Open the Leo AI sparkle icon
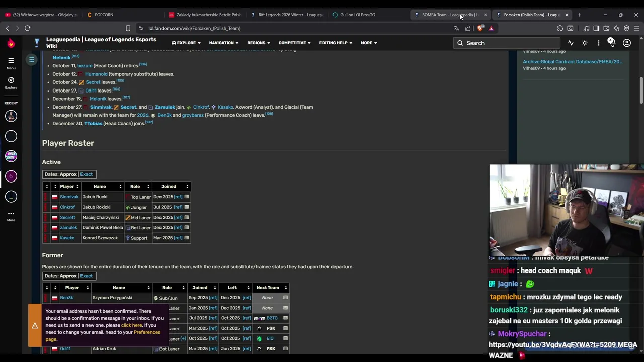The image size is (644, 362). (616, 28)
